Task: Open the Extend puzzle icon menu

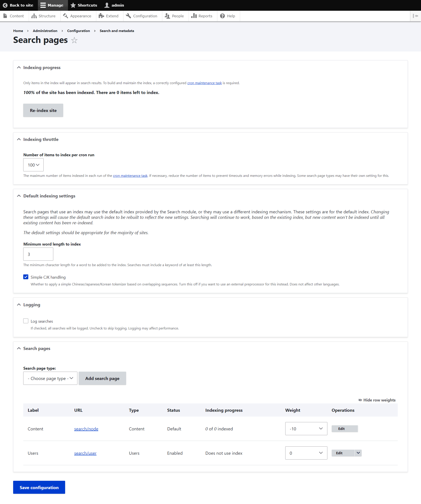Action: tap(101, 16)
